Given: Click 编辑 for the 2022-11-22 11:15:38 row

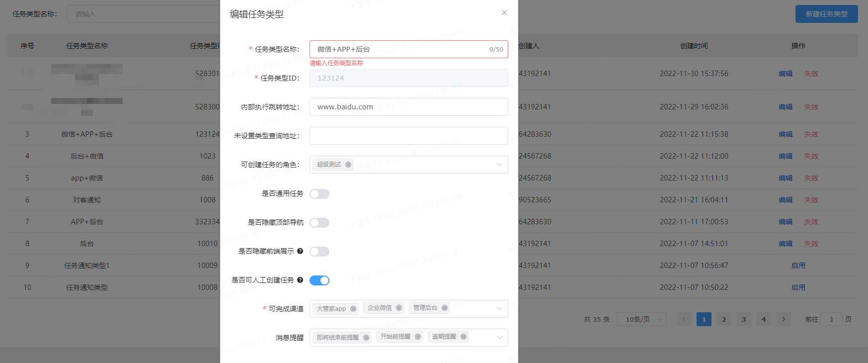Looking at the screenshot, I should tap(786, 134).
